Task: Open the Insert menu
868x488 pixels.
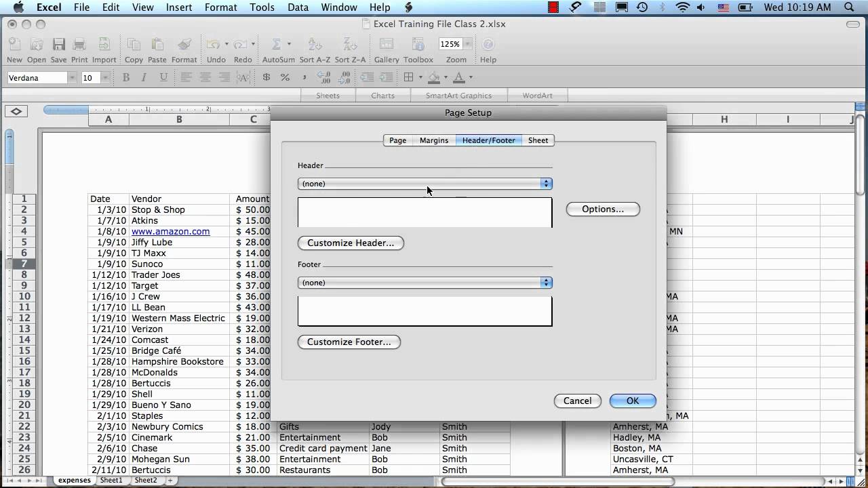Action: point(178,7)
